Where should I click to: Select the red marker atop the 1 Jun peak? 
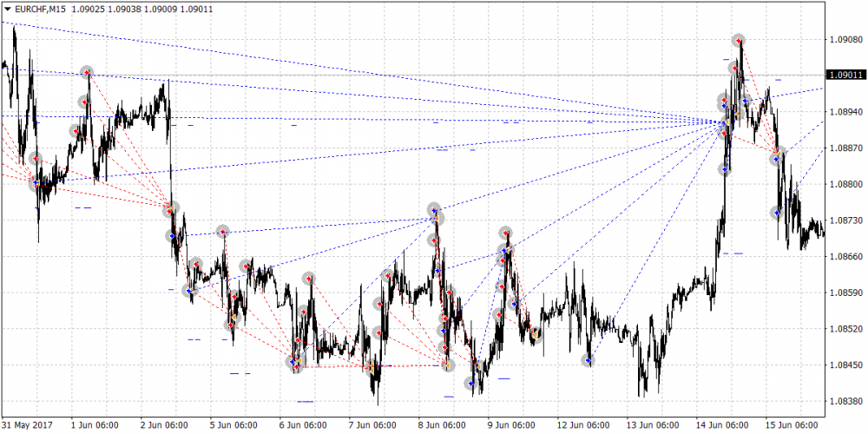pos(86,72)
